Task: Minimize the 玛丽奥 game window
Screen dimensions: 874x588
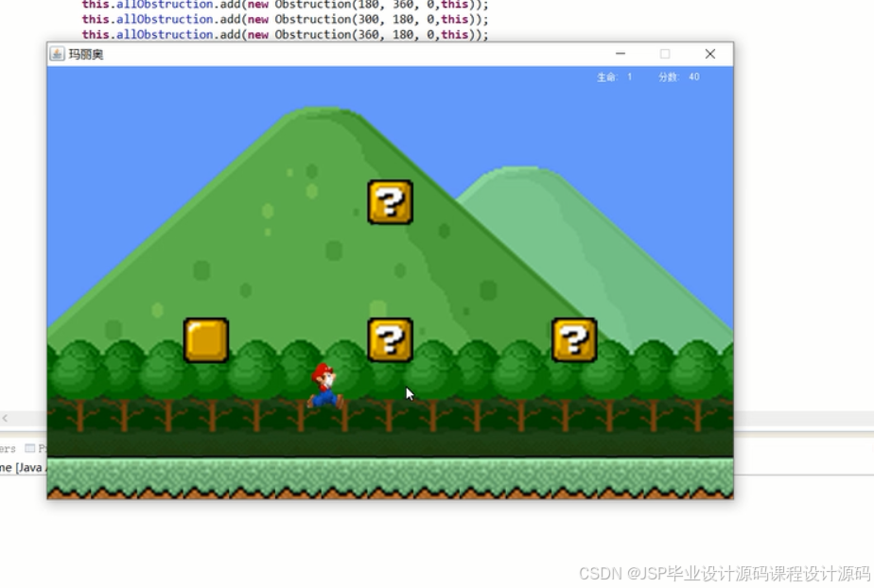Action: (x=621, y=54)
